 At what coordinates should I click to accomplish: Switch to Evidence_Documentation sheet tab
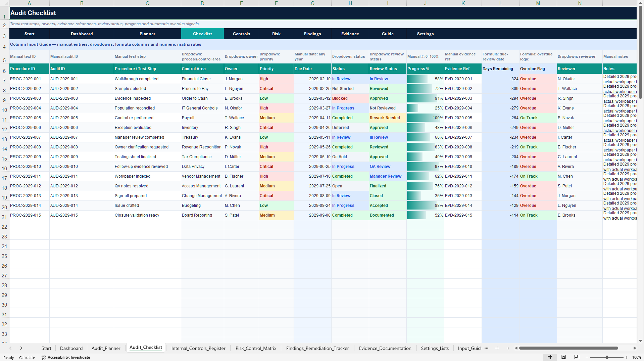click(x=385, y=348)
